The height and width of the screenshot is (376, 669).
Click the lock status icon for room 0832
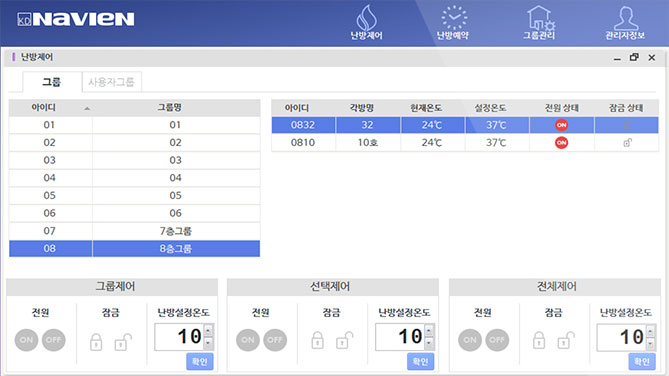(x=627, y=125)
